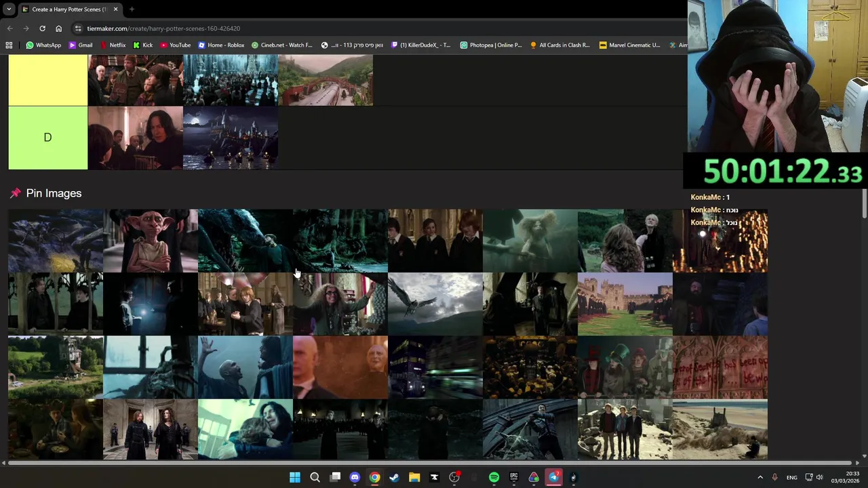Click the browser back arrow
This screenshot has width=868, height=488.
click(x=9, y=28)
